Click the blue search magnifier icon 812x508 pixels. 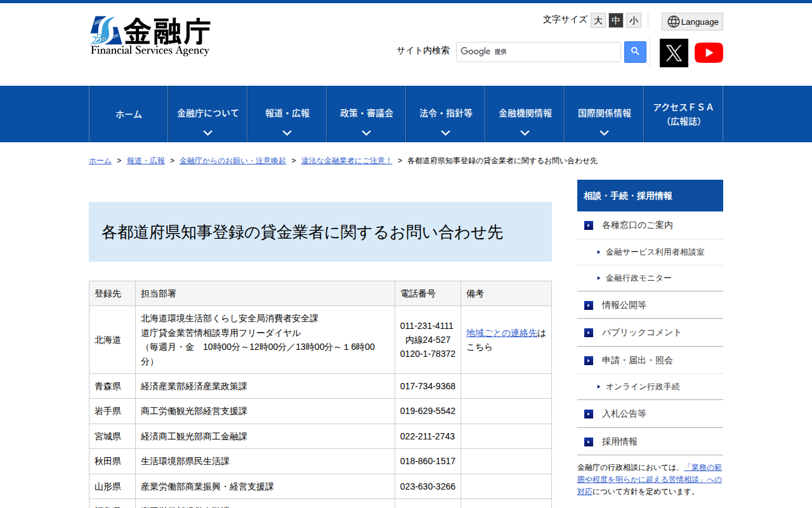click(635, 51)
